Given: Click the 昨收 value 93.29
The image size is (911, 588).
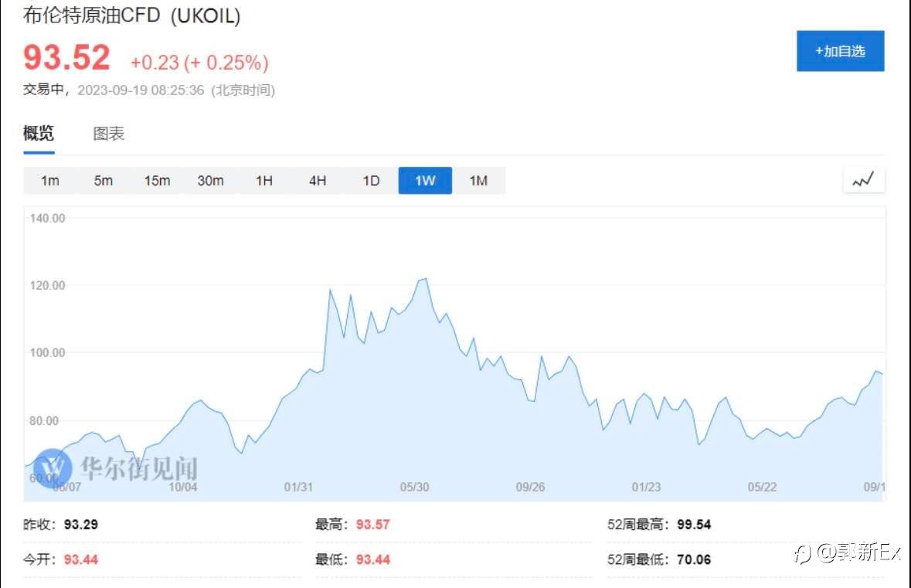Looking at the screenshot, I should pos(81,525).
